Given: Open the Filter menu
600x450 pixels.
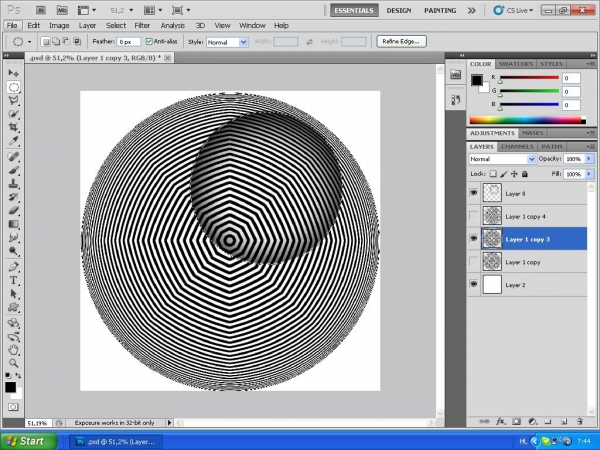Looking at the screenshot, I should tap(142, 26).
